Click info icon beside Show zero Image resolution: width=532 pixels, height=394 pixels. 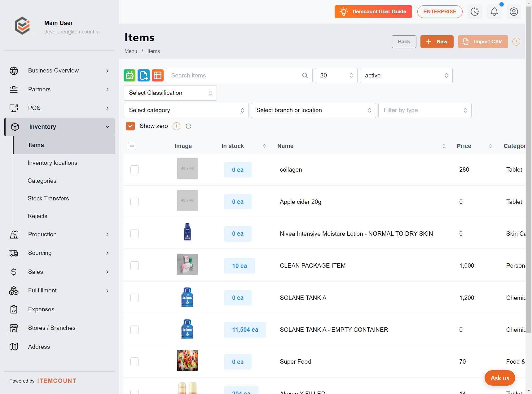coord(176,126)
